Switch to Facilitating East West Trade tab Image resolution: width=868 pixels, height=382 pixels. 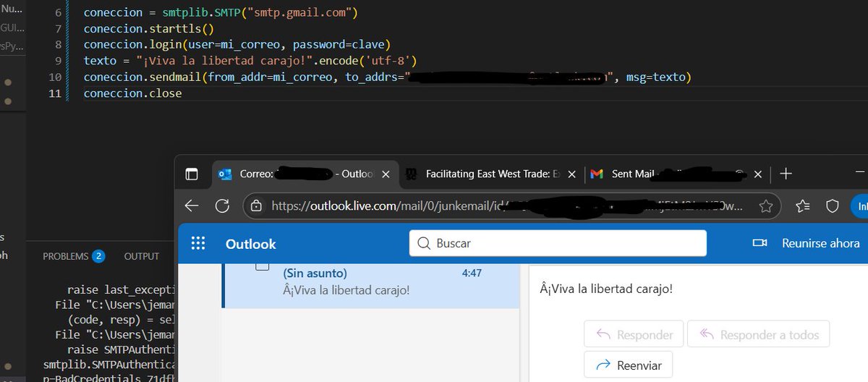coord(491,174)
